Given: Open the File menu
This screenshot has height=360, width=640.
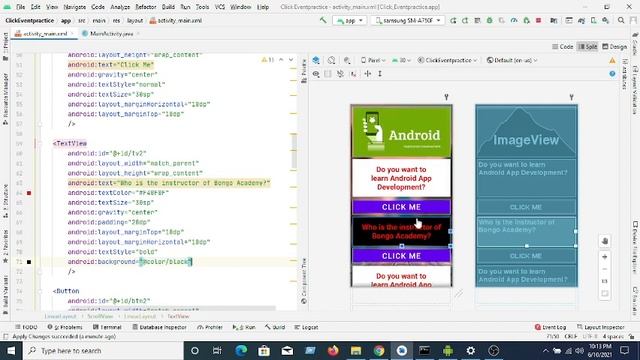Looking at the screenshot, I should click(x=20, y=7).
